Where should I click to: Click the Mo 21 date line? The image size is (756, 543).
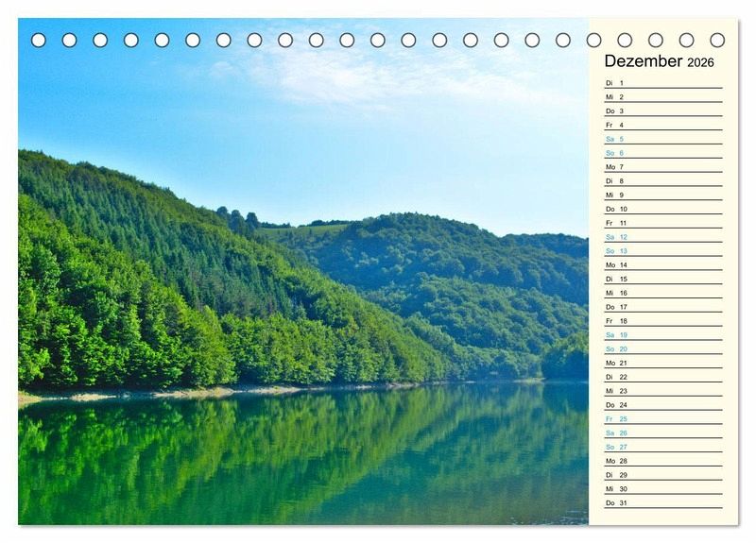(x=662, y=363)
